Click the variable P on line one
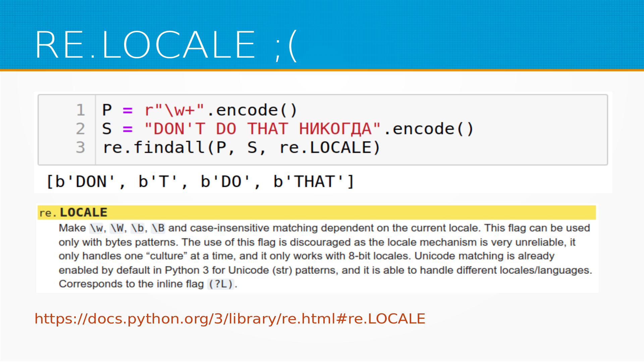 pyautogui.click(x=107, y=110)
